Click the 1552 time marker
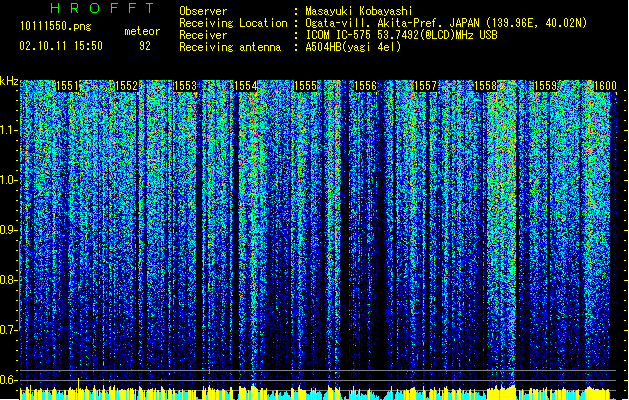This screenshot has height=400, width=629. pos(126,86)
